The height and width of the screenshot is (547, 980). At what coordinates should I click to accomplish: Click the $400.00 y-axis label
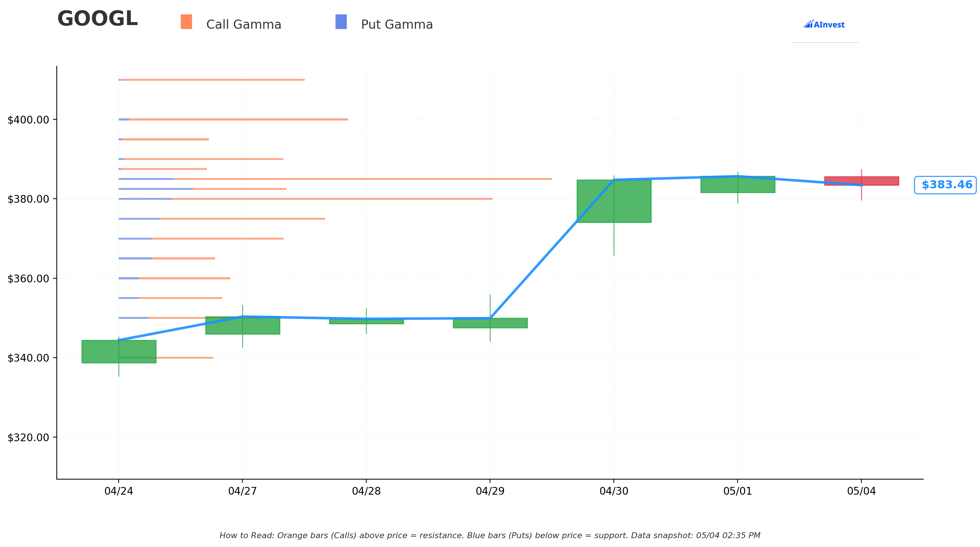pos(28,120)
